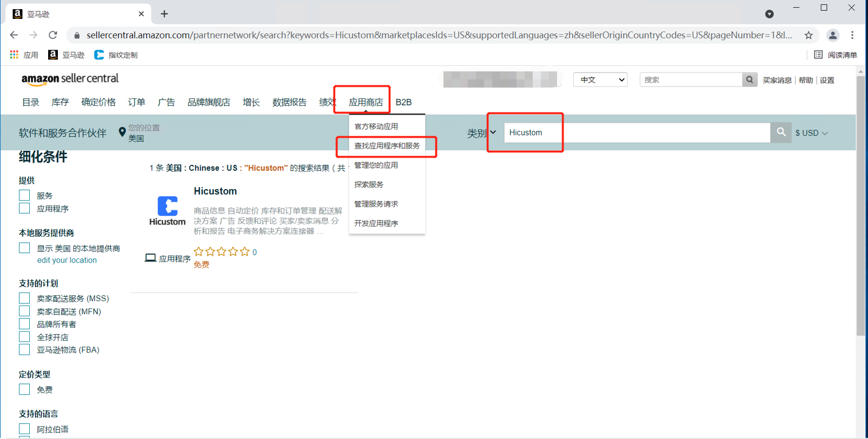
Task: Click the Hicustom app logo thumbnail
Action: 167,211
